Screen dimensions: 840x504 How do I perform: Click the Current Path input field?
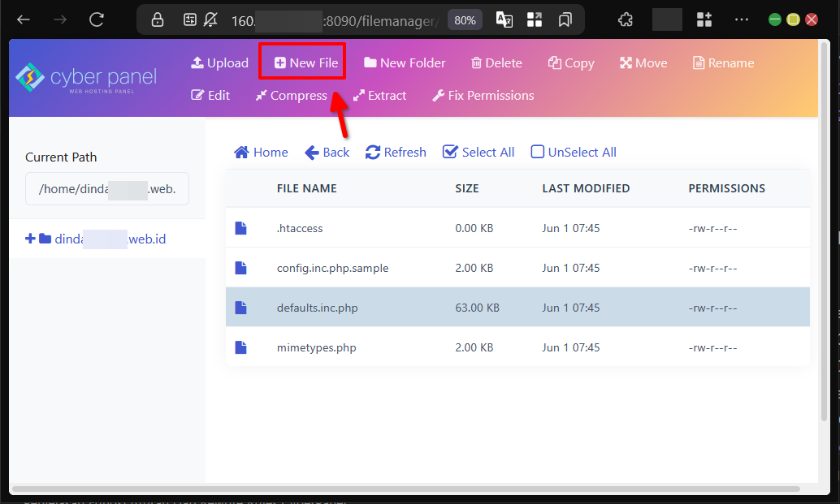[x=106, y=190]
